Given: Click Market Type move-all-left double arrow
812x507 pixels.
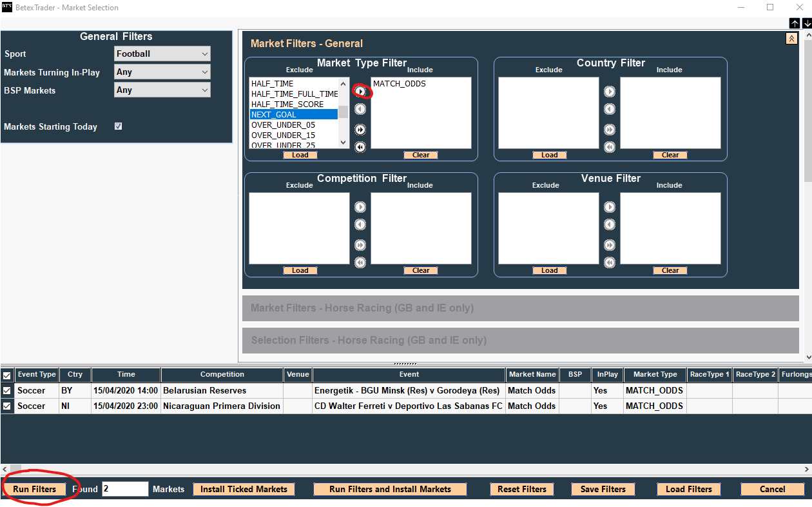Looking at the screenshot, I should [x=360, y=147].
